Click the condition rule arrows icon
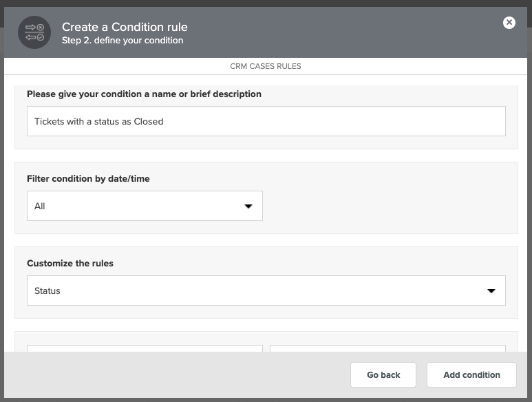 (34, 32)
